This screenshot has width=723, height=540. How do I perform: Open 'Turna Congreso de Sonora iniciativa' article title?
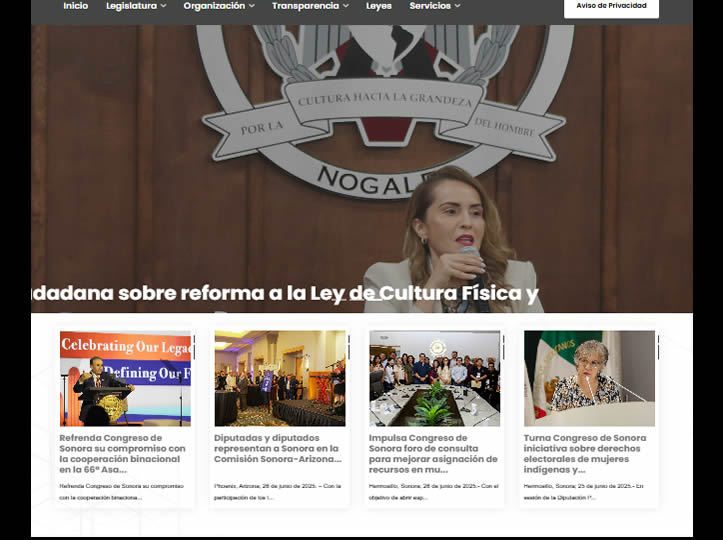586,454
